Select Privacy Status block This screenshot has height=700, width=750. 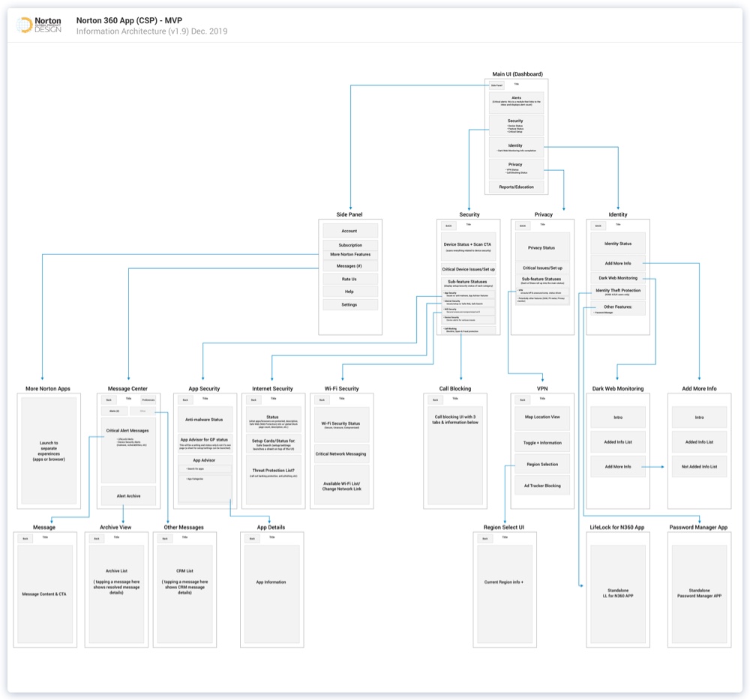click(x=542, y=247)
